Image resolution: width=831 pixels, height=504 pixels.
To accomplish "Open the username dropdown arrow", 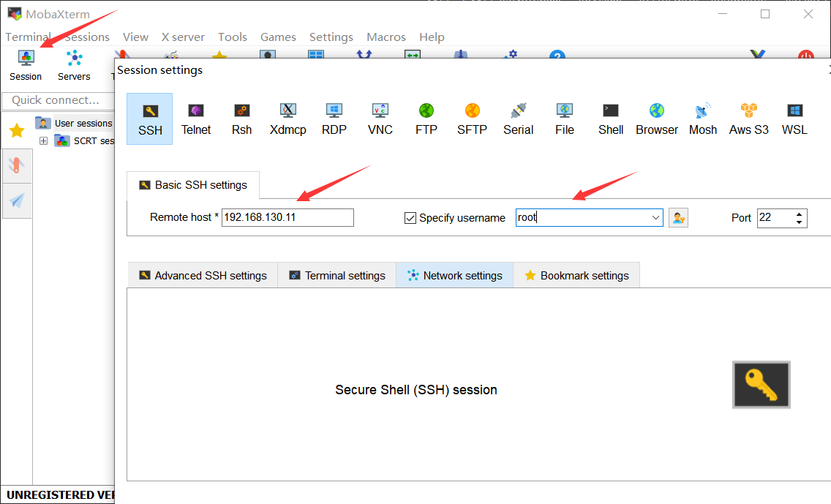I will tap(655, 218).
